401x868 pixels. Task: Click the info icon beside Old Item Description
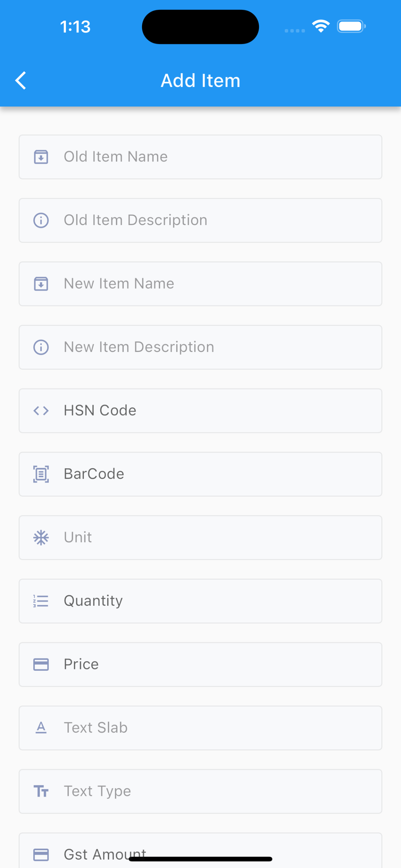tap(41, 220)
